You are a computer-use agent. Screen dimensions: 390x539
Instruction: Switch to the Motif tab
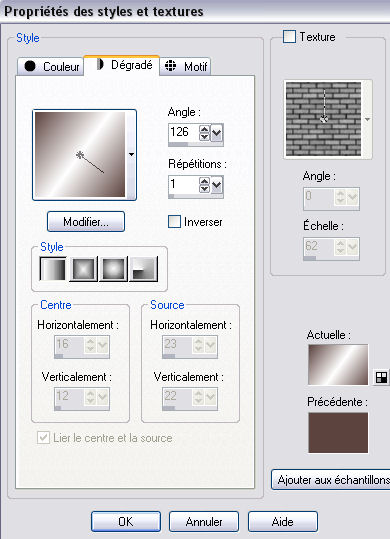tap(185, 66)
